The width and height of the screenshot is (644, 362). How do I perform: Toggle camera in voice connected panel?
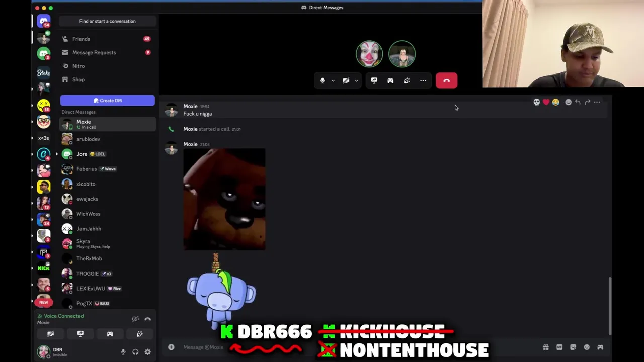click(51, 334)
